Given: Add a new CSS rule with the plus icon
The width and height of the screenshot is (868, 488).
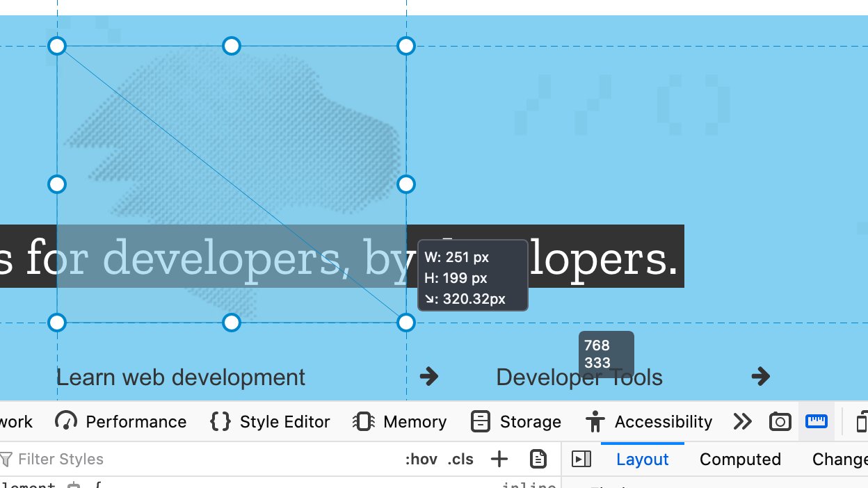Looking at the screenshot, I should [x=499, y=459].
